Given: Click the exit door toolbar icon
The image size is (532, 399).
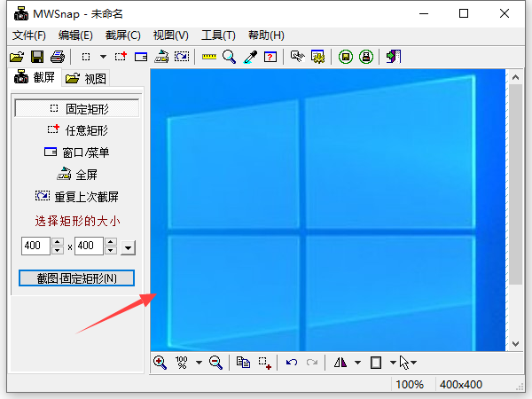Looking at the screenshot, I should (394, 57).
